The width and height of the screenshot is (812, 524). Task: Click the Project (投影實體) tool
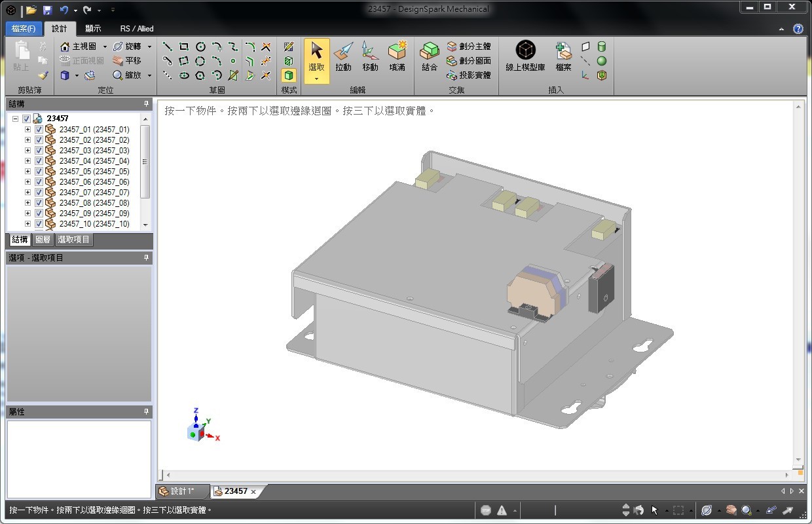[x=469, y=75]
